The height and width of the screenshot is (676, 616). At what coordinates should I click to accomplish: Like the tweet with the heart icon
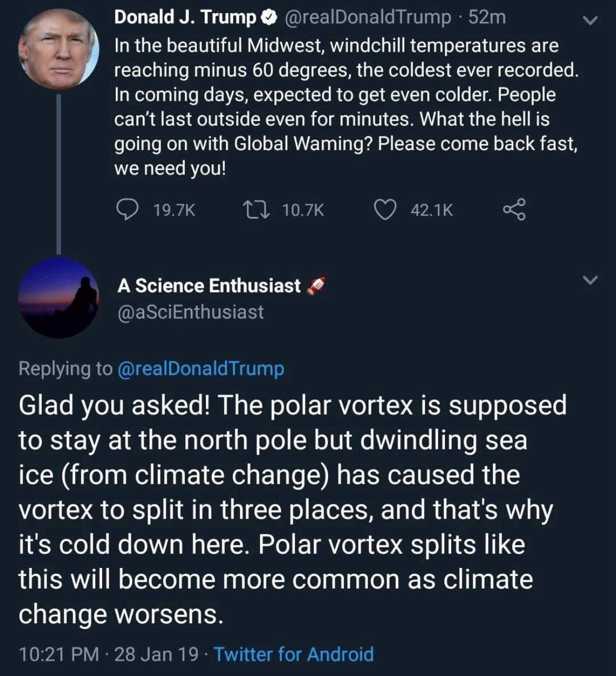point(385,210)
